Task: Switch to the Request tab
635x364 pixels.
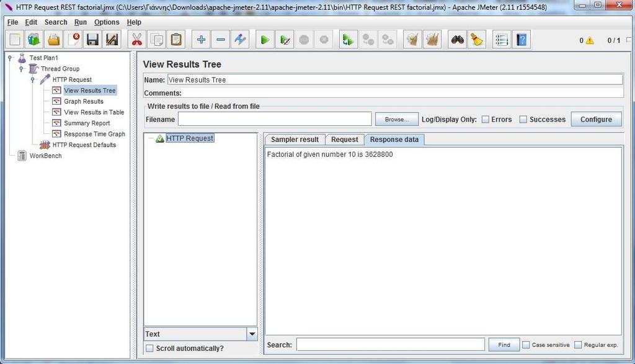Action: pos(344,140)
